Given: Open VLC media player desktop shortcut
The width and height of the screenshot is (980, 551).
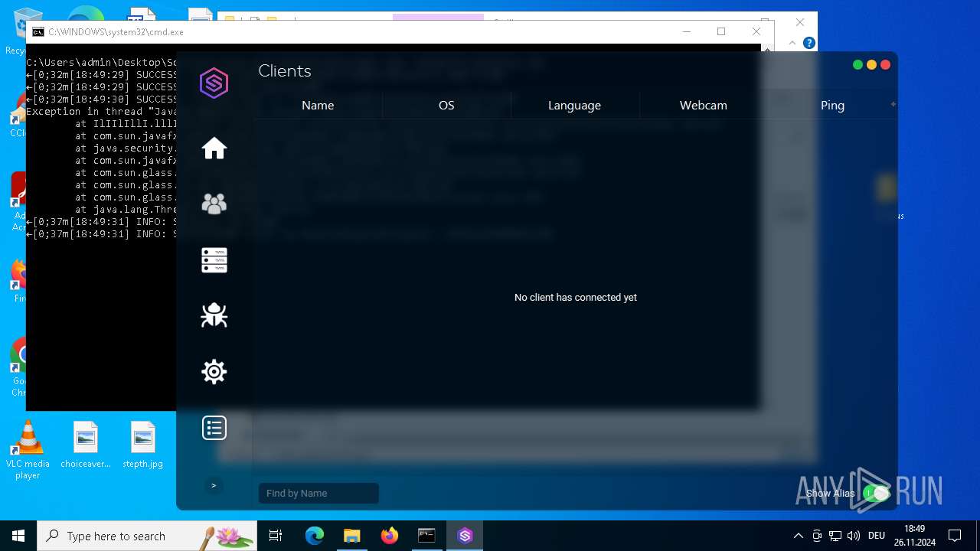Looking at the screenshot, I should point(28,450).
